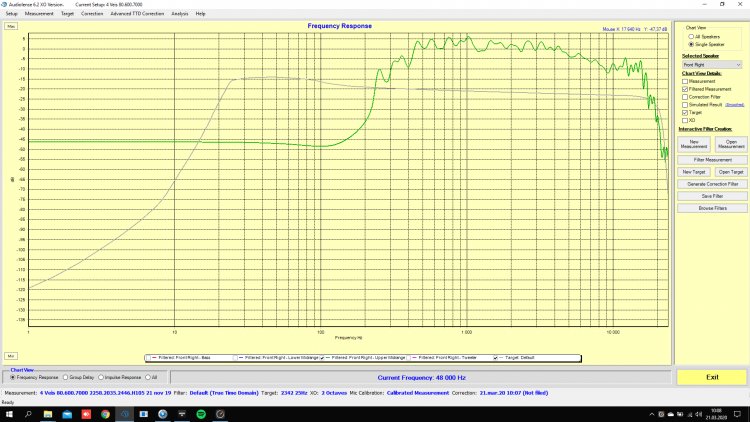Launch Google Chrome from taskbar
Screen dimensions: 750x422
pyautogui.click(x=105, y=414)
